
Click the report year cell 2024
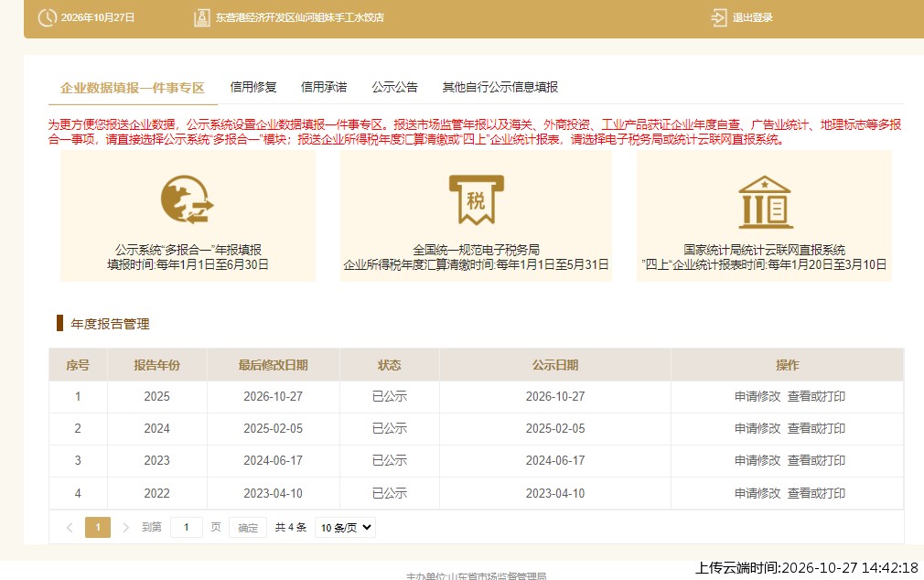coord(156,428)
